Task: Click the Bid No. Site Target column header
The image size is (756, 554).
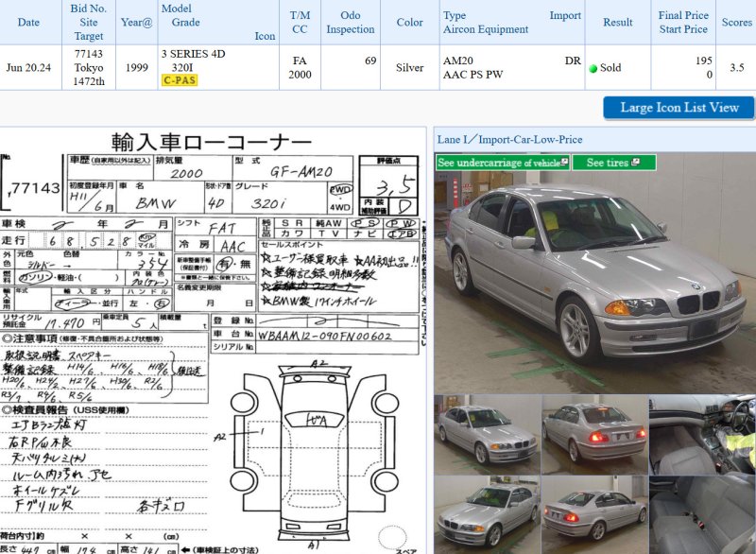Action: 89,22
